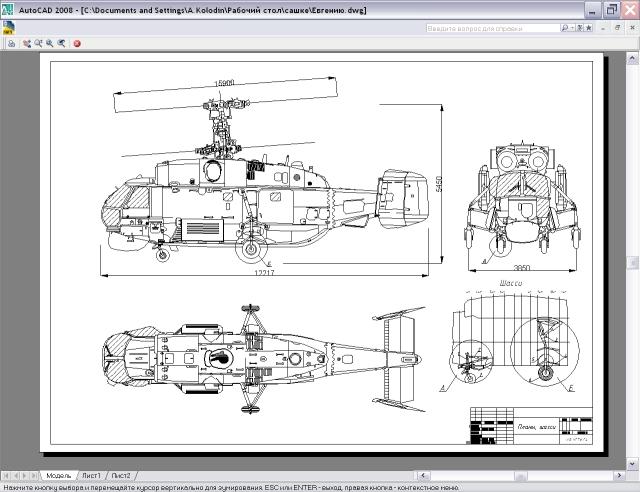Click horizontal scrollbar right arrow
Screen dimensions: 640x492
pyautogui.click(x=620, y=476)
